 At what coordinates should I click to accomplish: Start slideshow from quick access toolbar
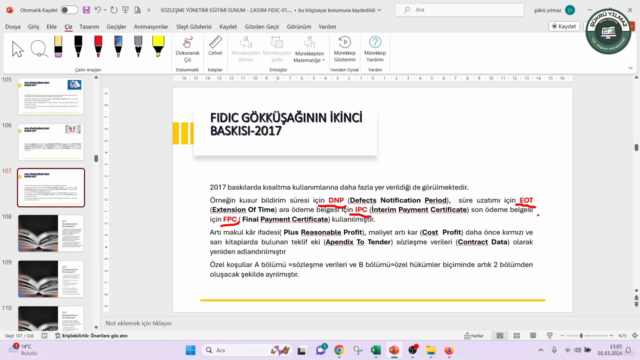coord(126,10)
